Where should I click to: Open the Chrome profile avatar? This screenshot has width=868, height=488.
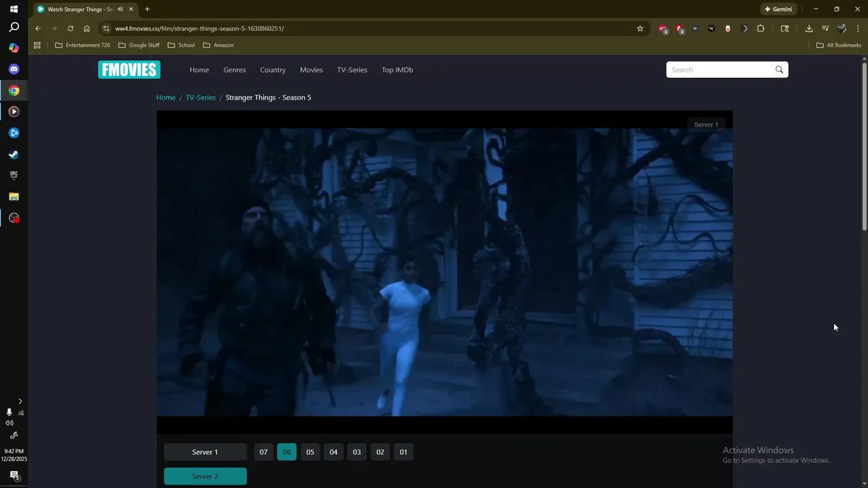pos(842,28)
